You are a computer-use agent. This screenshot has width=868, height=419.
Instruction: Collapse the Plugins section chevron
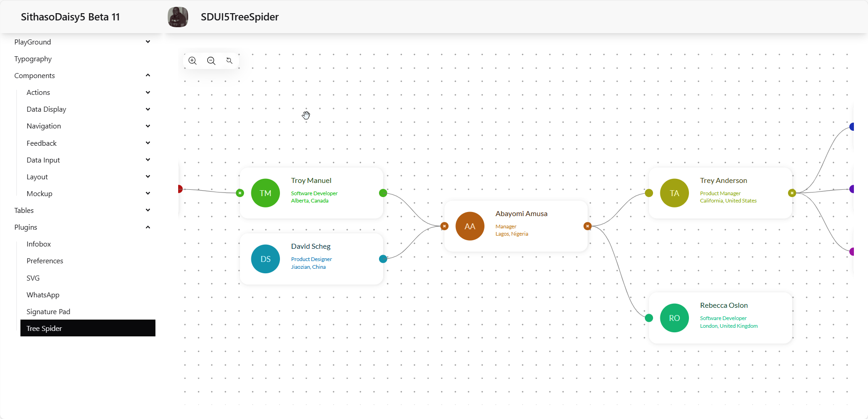click(148, 227)
